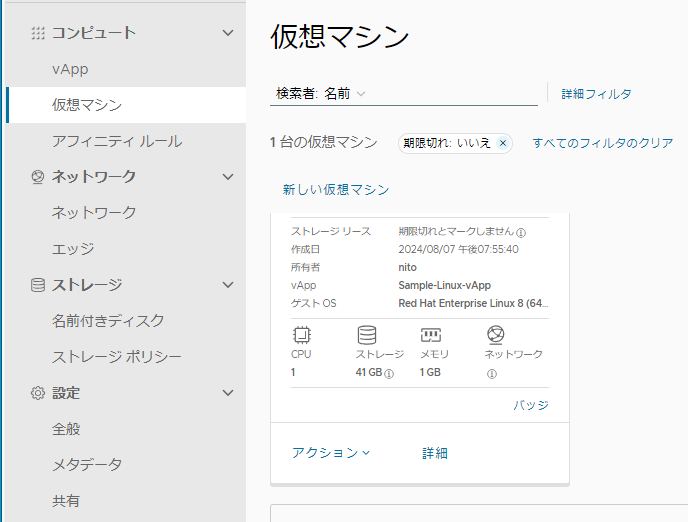Open vApp in sidebar
Screen dimensions: 688x522
point(70,69)
